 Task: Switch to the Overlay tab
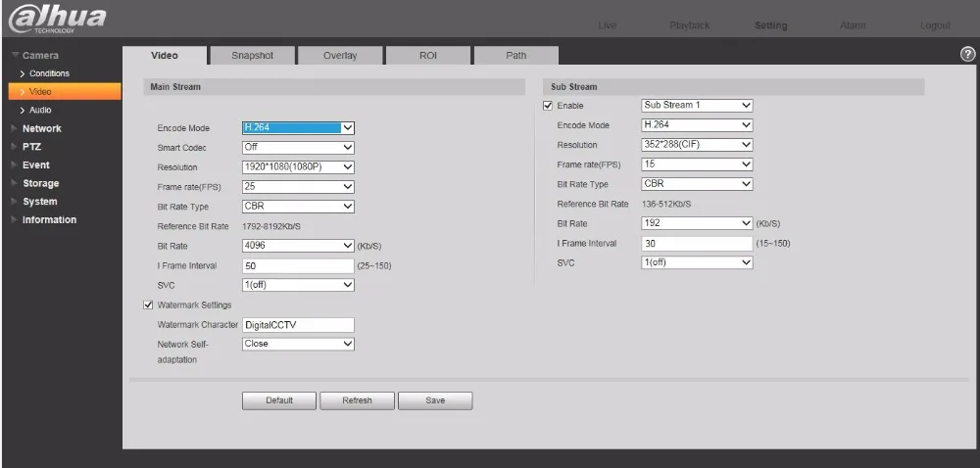[x=340, y=56]
